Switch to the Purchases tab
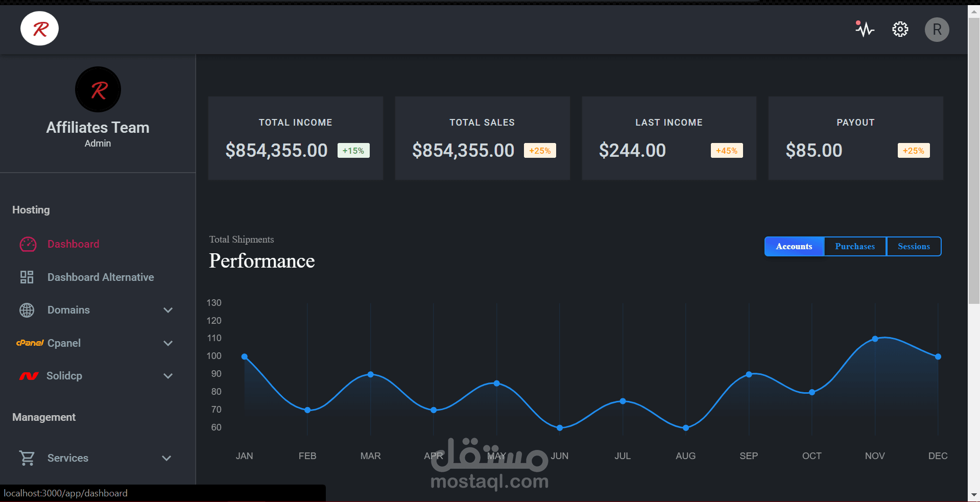Screen dimensions: 980x502 (854, 246)
